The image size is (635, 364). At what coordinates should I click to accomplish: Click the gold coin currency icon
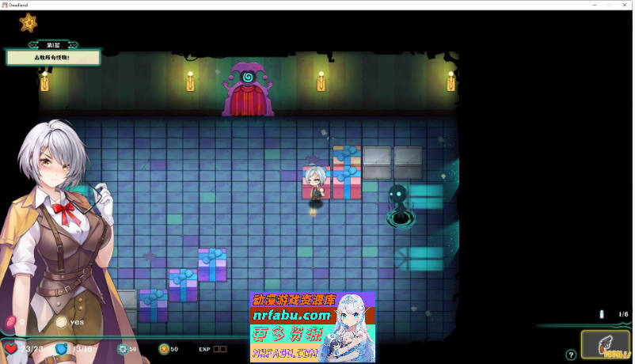[164, 348]
